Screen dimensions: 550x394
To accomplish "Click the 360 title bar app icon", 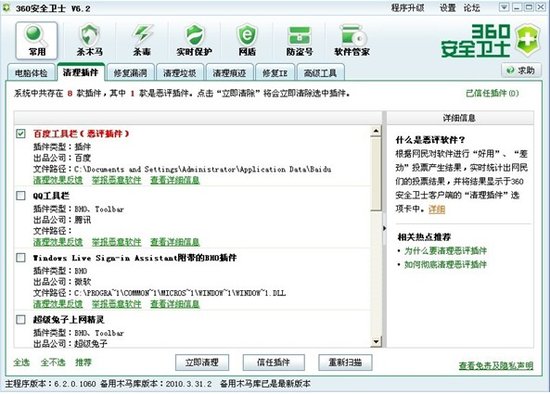I will click(x=7, y=8).
